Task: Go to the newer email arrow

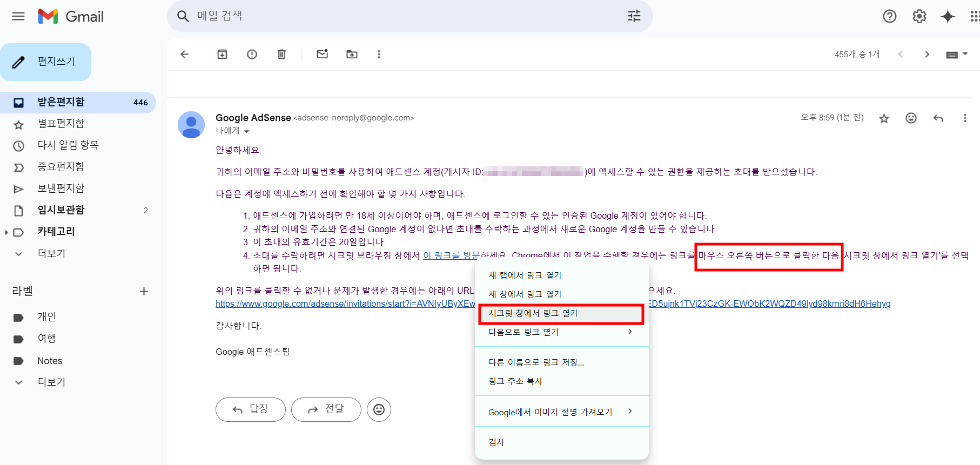Action: coord(901,54)
